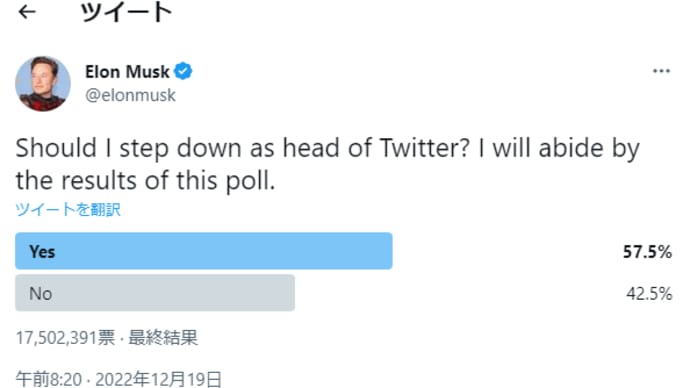The height and width of the screenshot is (388, 690).
Task: Open the profile avatar next to Elon Musk
Action: pyautogui.click(x=43, y=84)
